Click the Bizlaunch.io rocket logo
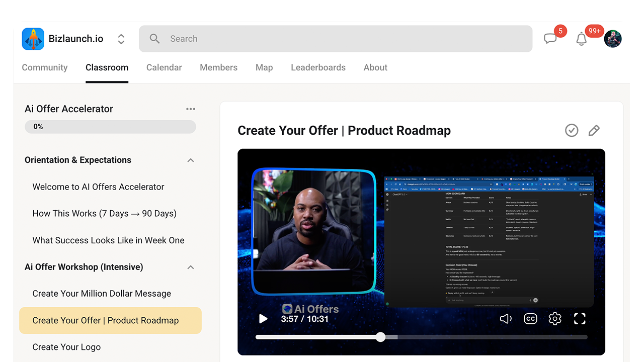Image resolution: width=644 pixels, height=362 pixels. pyautogui.click(x=33, y=39)
